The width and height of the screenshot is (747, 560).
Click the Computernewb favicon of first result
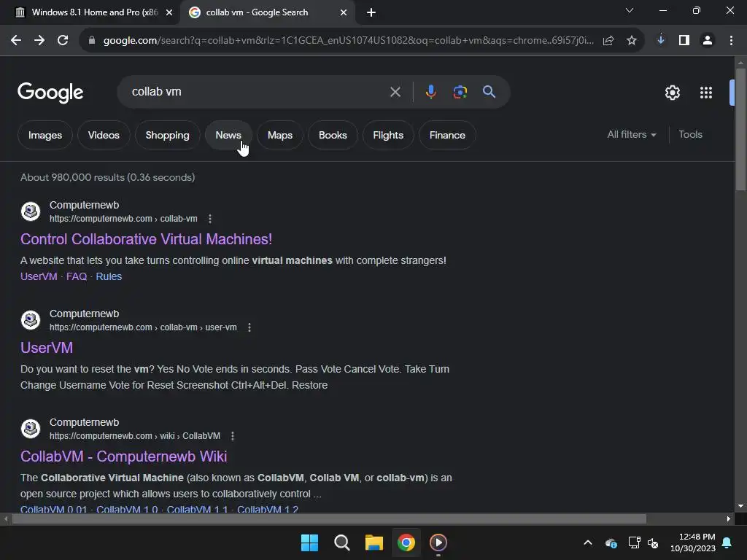(31, 211)
